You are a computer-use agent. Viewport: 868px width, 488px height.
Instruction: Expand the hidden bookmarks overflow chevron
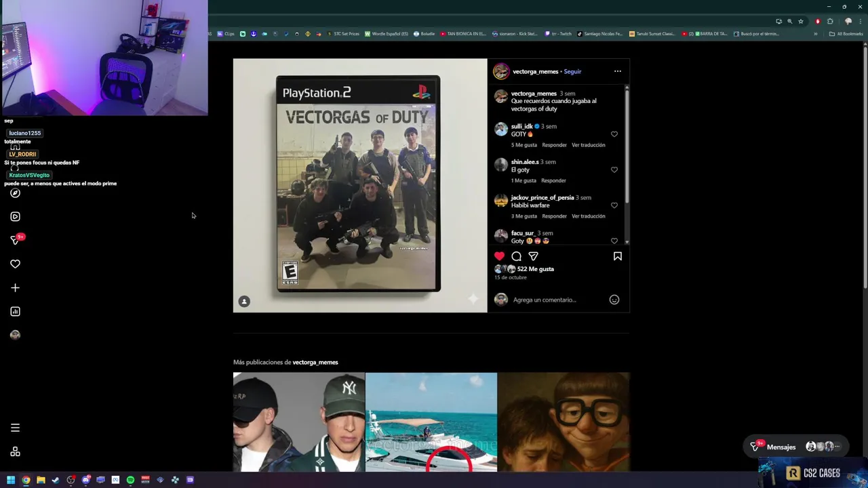click(x=816, y=34)
